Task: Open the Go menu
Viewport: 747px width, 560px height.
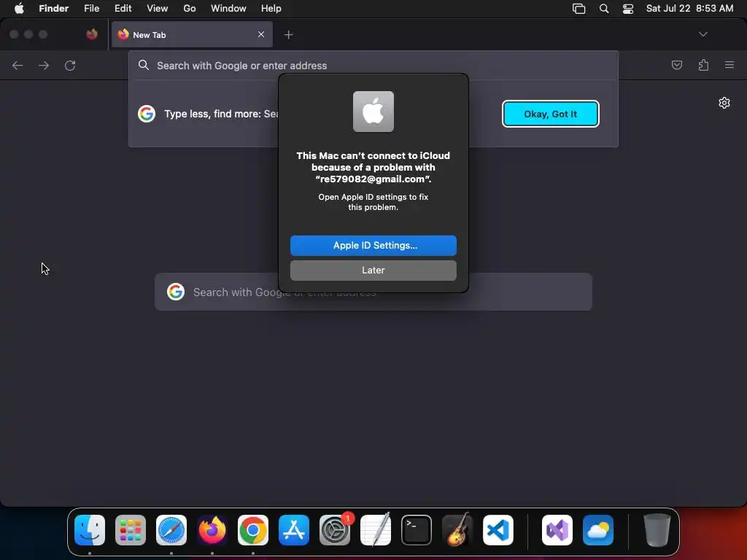Action: (190, 9)
